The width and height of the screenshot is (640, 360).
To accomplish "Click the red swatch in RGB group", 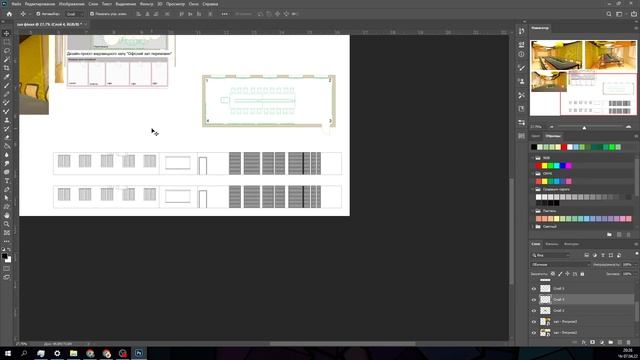I will pos(538,166).
